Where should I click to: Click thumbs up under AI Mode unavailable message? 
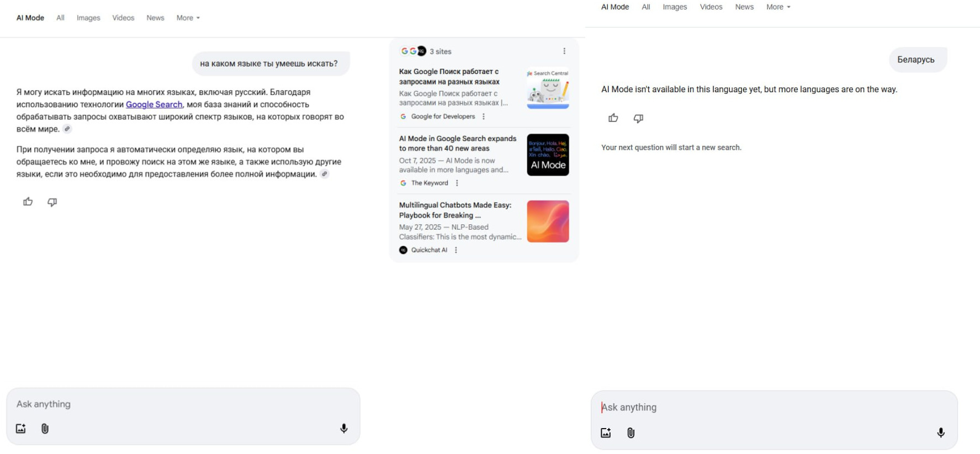pyautogui.click(x=613, y=118)
